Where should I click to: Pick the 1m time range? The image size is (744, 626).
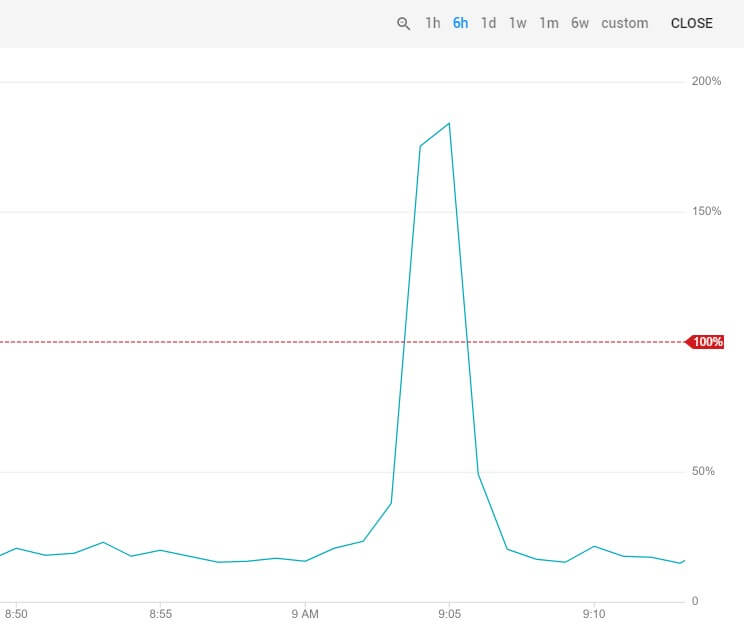click(x=548, y=23)
